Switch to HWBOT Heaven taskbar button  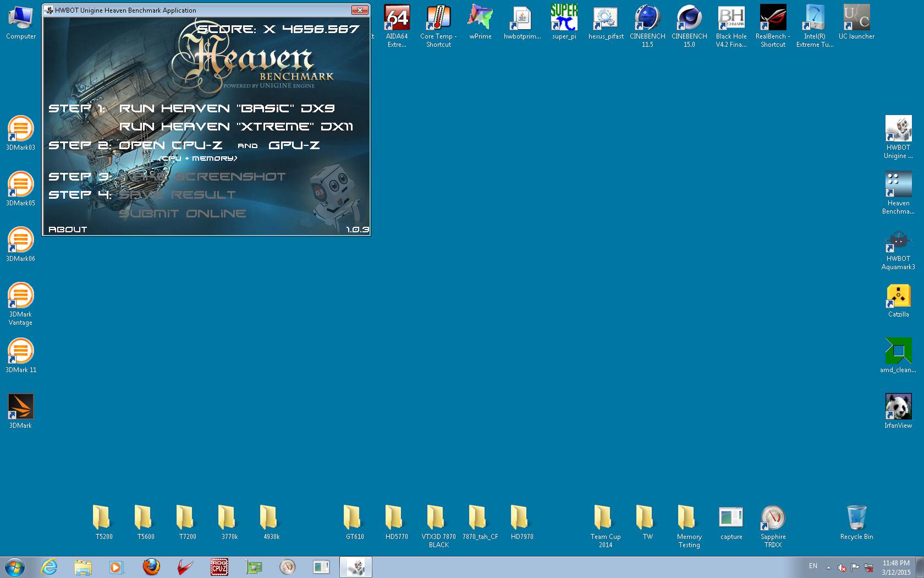356,567
